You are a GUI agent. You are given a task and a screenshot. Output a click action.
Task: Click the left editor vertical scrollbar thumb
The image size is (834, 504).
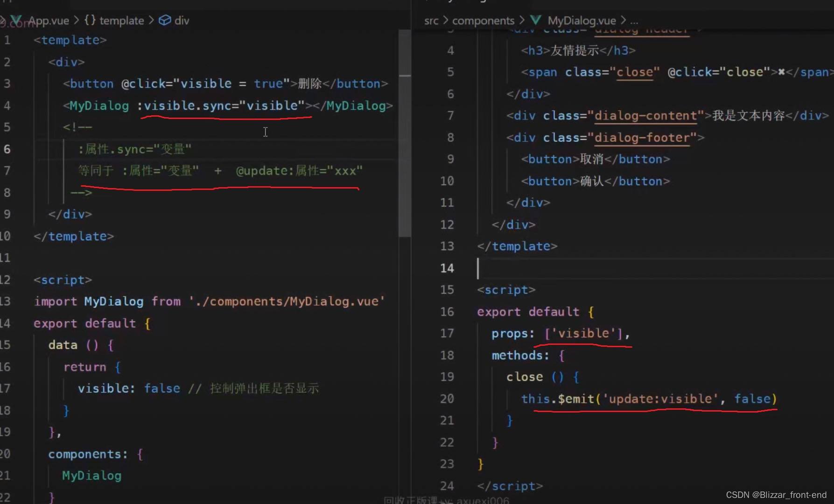(x=405, y=133)
